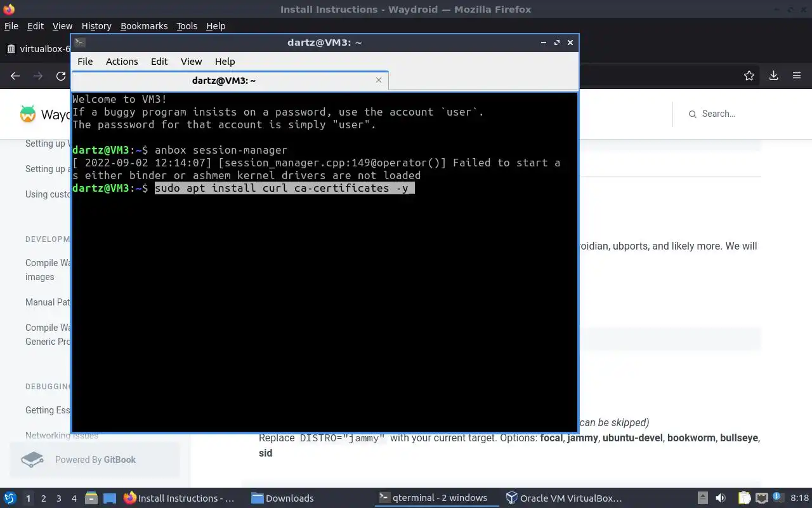Open the Manual Pat... sidebar link
812x508 pixels.
point(48,302)
